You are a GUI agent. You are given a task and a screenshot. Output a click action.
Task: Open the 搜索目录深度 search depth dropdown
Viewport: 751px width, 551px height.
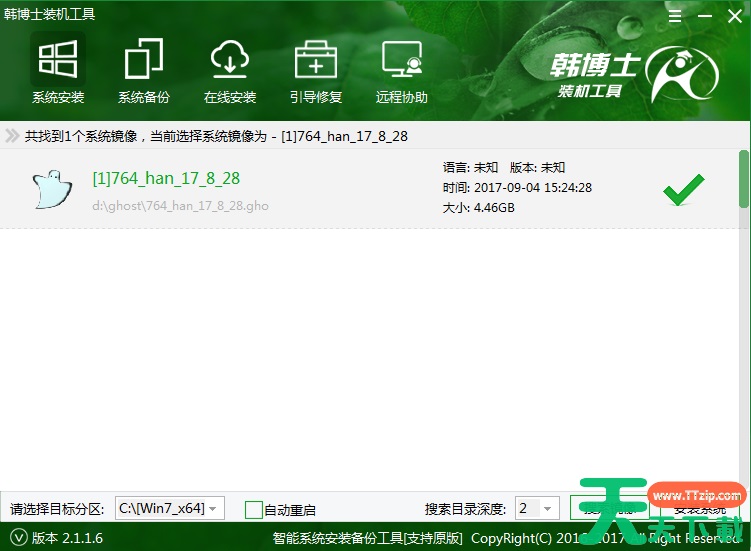547,508
